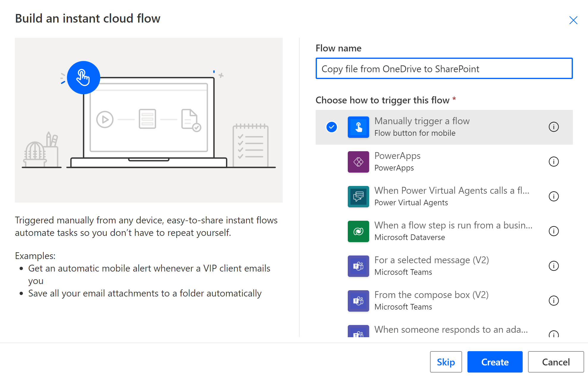Click the 'Save all your email attachments' example
This screenshot has width=588, height=377.
[145, 293]
